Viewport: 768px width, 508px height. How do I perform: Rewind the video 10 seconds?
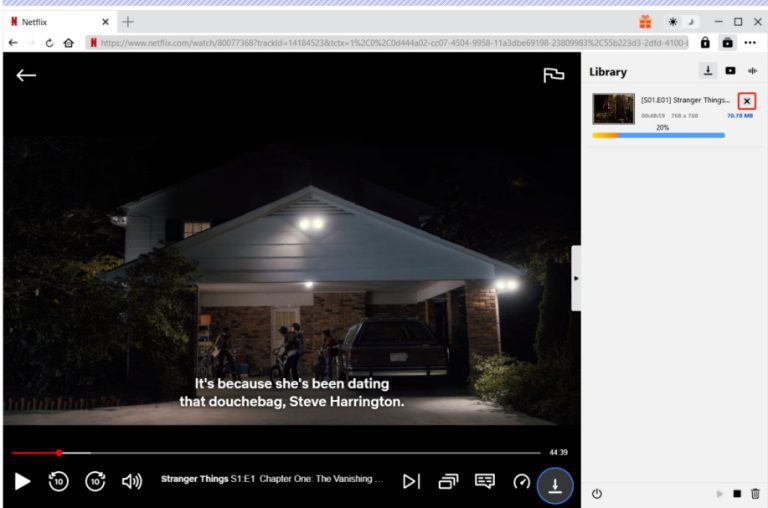[58, 481]
